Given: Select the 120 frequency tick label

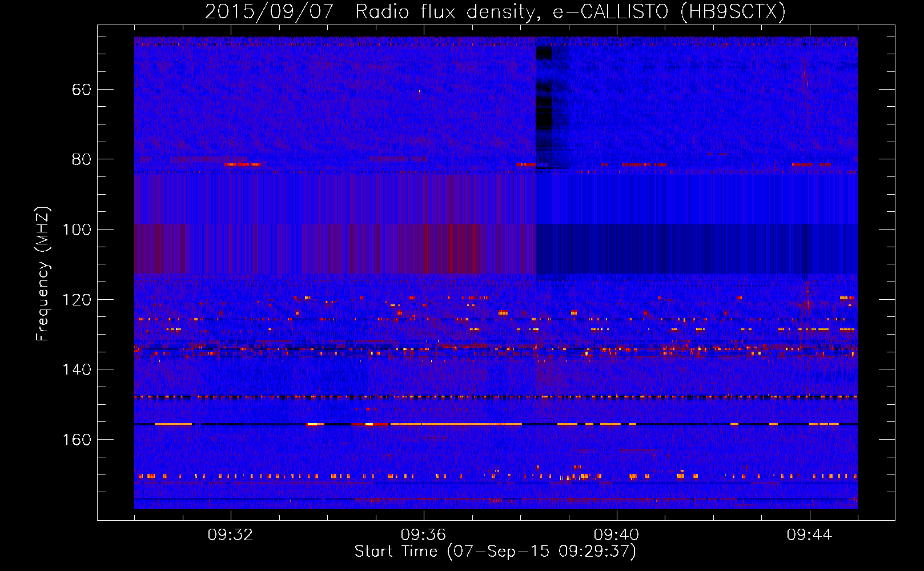Looking at the screenshot, I should 77,300.
